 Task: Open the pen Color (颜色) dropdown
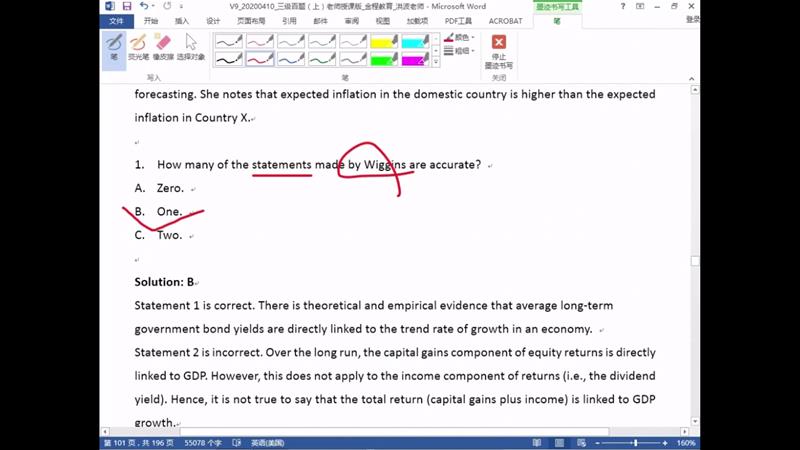(x=459, y=37)
